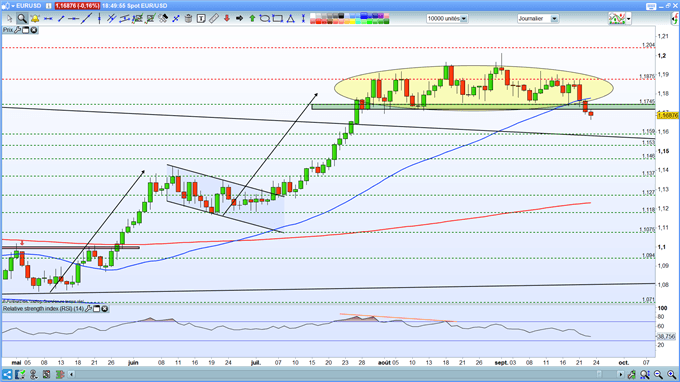Viewport: 680px width, 382px height.
Task: Click the 1.204 level label
Action: click(x=648, y=45)
